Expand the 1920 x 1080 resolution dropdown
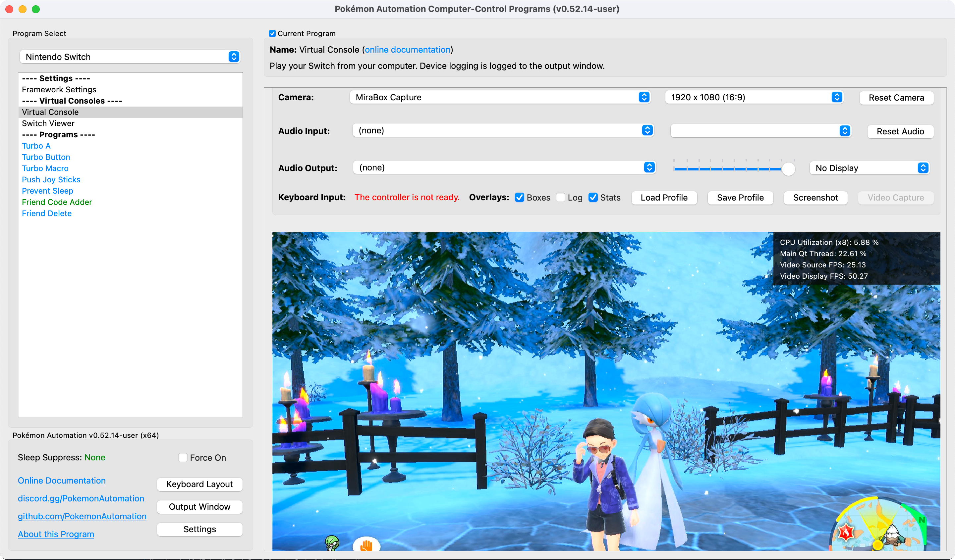Image resolution: width=955 pixels, height=560 pixels. pyautogui.click(x=754, y=97)
